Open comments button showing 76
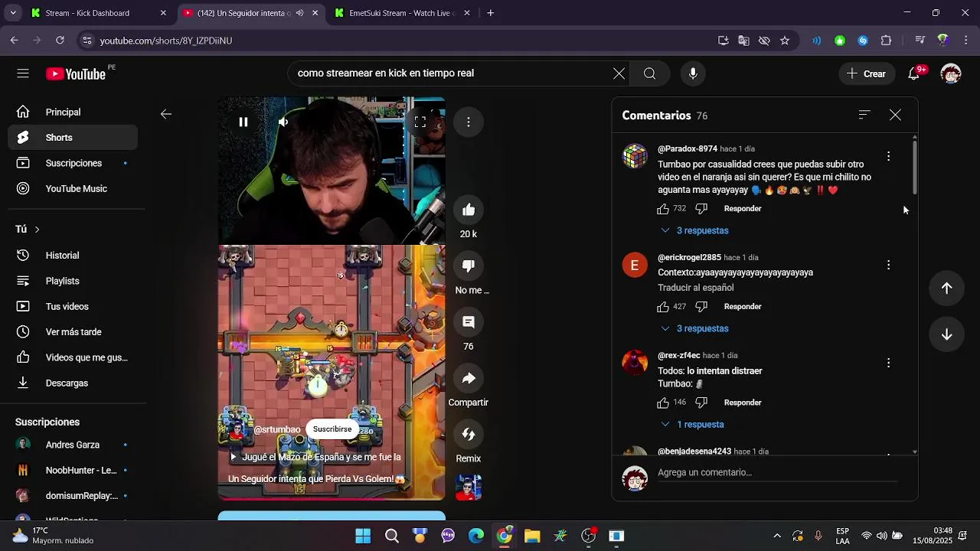 point(469,322)
